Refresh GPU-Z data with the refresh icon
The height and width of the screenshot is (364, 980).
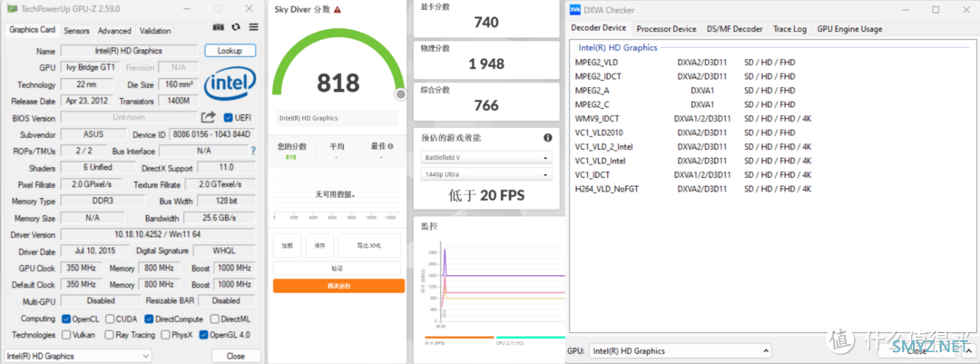click(x=236, y=27)
